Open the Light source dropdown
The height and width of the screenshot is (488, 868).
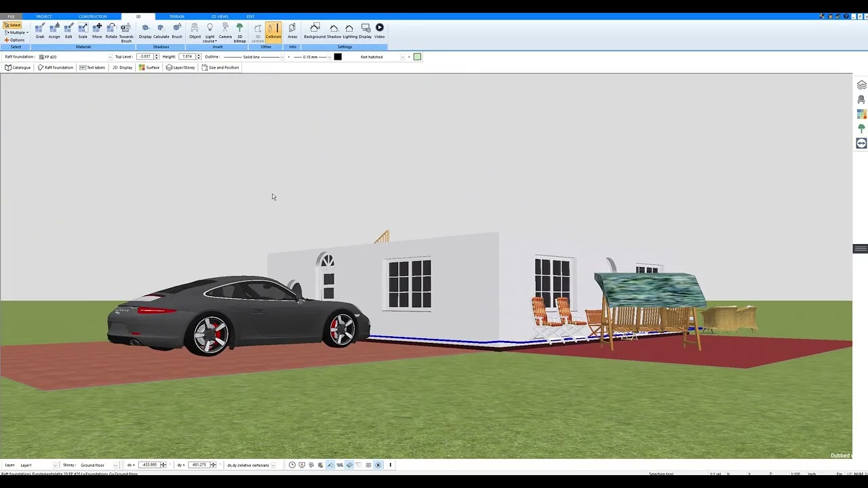tap(210, 33)
